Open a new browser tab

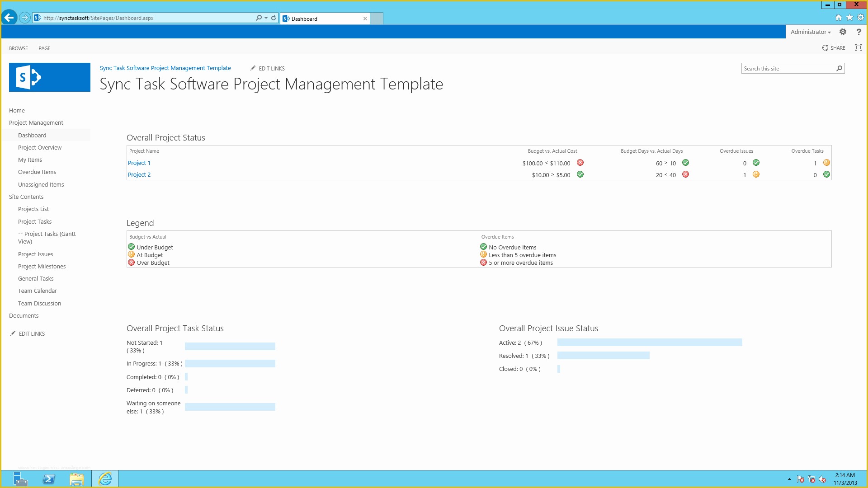coord(377,19)
